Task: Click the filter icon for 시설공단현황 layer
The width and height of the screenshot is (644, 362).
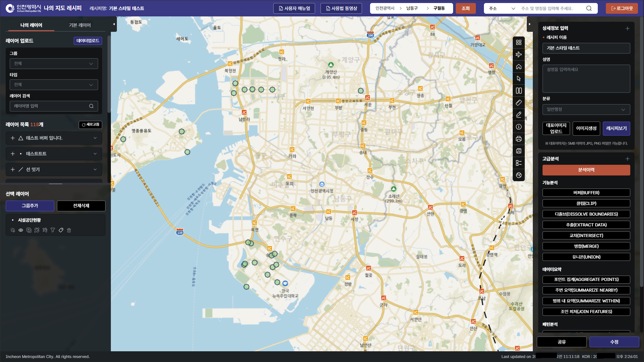Action: (53, 230)
